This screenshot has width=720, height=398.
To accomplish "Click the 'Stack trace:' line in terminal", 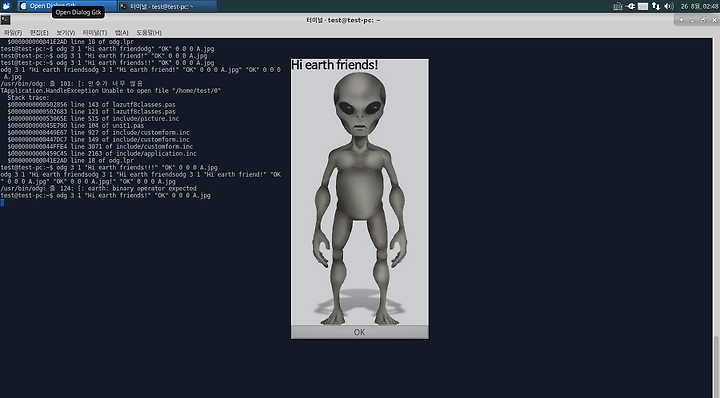I will (x=28, y=97).
